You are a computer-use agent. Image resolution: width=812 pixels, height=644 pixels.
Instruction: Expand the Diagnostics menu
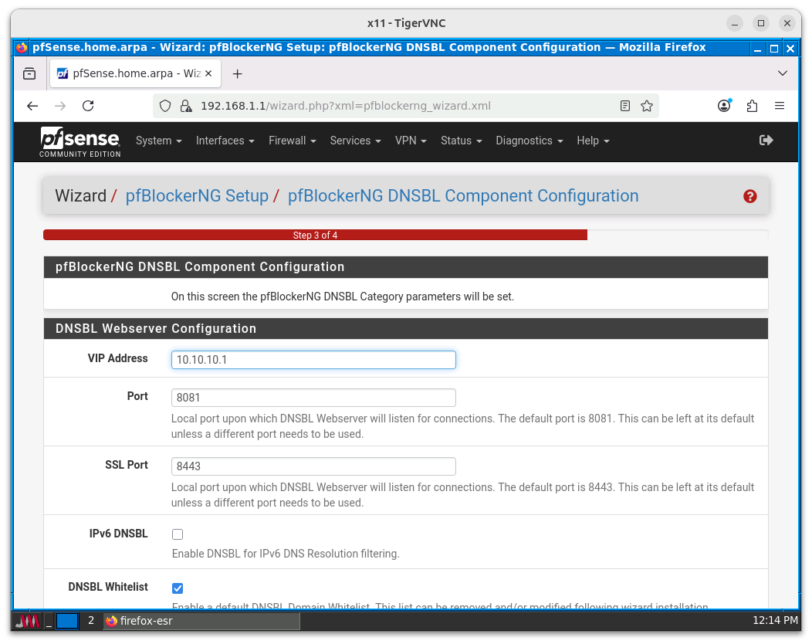tap(529, 141)
